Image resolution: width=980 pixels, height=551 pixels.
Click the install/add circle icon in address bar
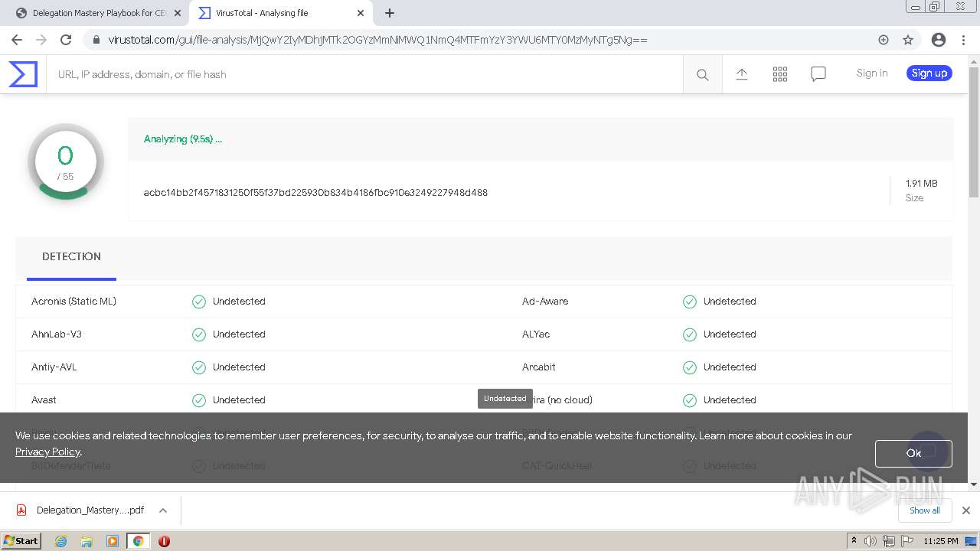(884, 40)
